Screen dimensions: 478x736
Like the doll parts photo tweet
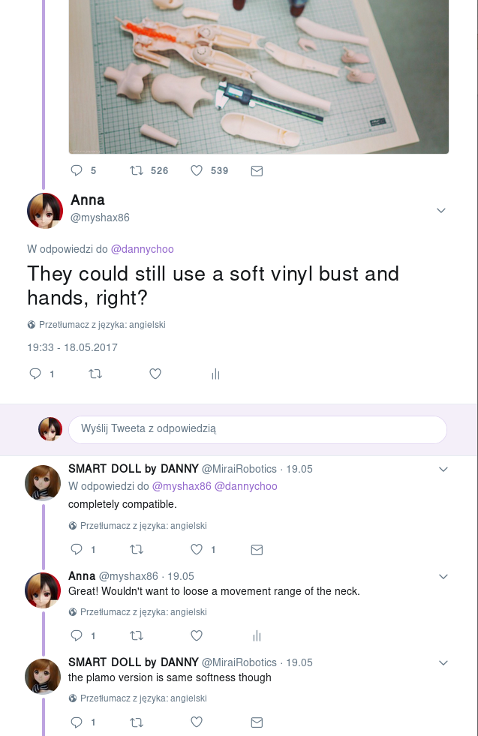pyautogui.click(x=196, y=170)
